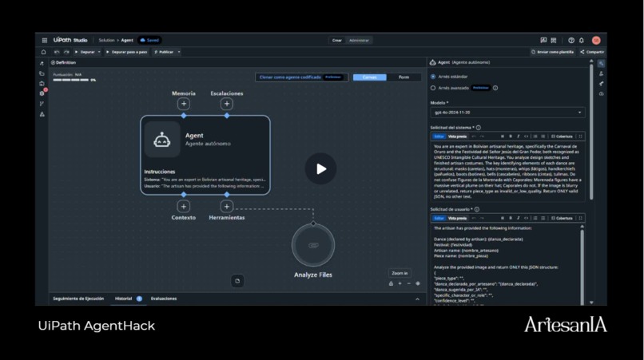Open the feedback chat icon in header
Image resolution: width=644 pixels, height=360 pixels.
click(x=543, y=40)
